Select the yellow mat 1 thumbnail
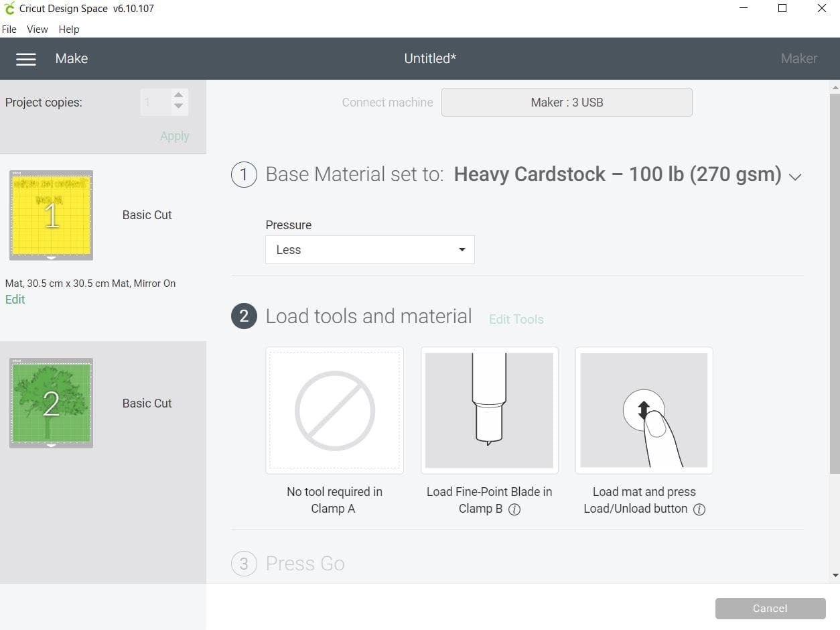This screenshot has height=630, width=840. pyautogui.click(x=51, y=215)
